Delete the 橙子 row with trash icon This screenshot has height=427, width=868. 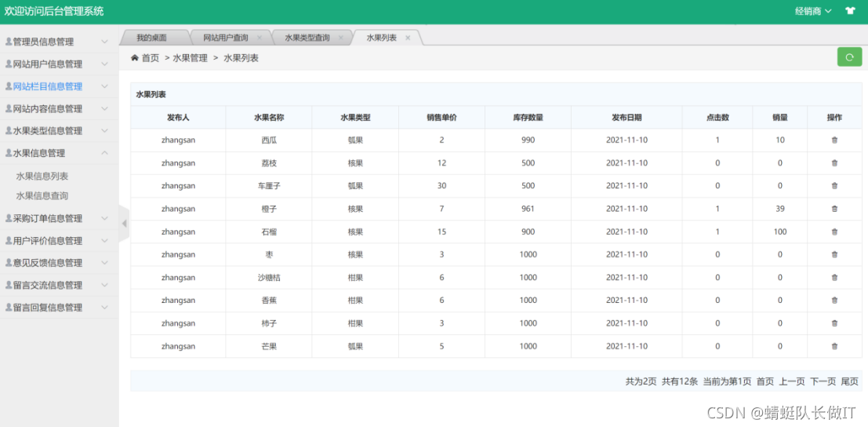[x=834, y=209]
